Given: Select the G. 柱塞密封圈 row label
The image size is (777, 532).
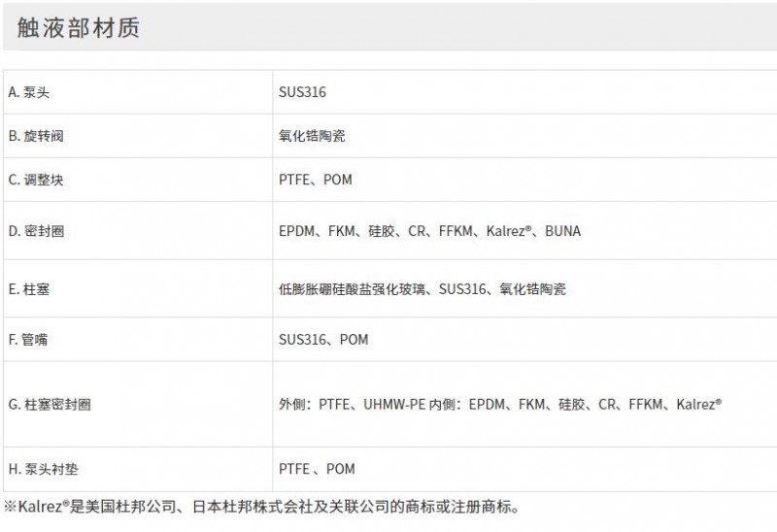Looking at the screenshot, I should click(50, 404).
